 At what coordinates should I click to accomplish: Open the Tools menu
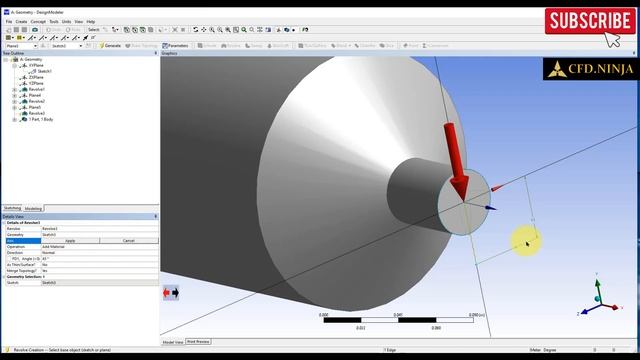click(x=54, y=21)
